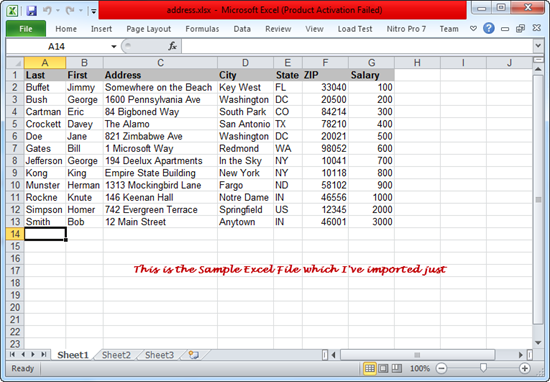Expand the formula bar with arrow
Viewport: 550px width, 382px height.
pyautogui.click(x=538, y=46)
